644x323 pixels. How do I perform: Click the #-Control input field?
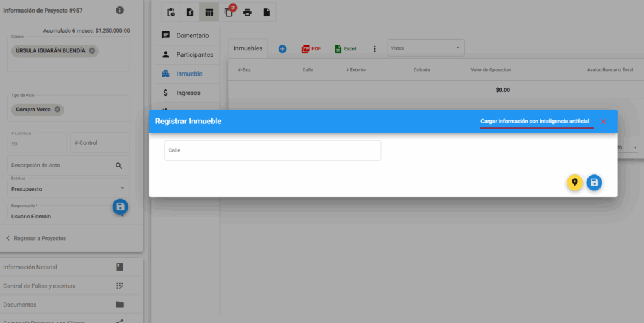point(100,143)
